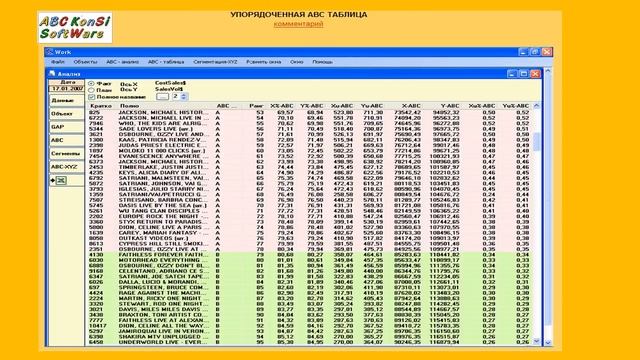Click the Work window title icon
Screen dimensions: 640x360
click(49, 52)
